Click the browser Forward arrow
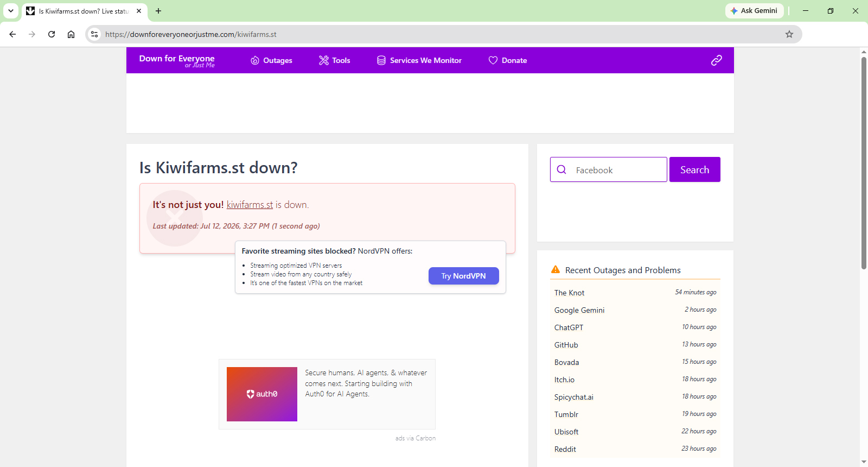Image resolution: width=868 pixels, height=467 pixels. point(32,34)
